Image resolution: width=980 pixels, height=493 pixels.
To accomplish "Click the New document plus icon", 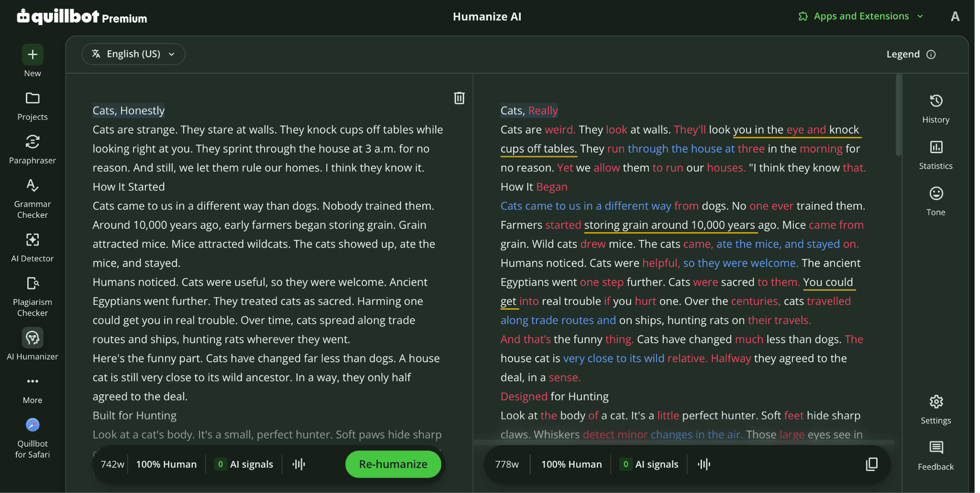I will coord(33,55).
